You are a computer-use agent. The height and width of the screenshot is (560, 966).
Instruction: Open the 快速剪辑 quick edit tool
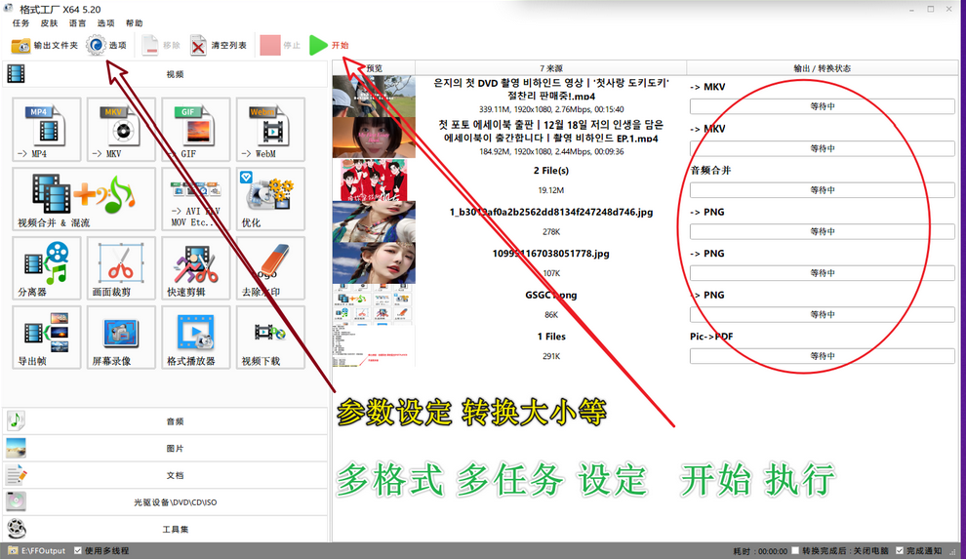pos(196,268)
